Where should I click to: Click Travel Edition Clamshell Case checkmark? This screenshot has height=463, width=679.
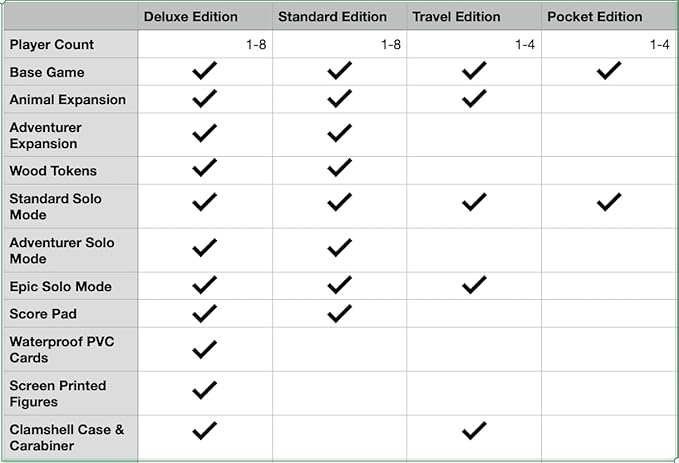click(474, 431)
